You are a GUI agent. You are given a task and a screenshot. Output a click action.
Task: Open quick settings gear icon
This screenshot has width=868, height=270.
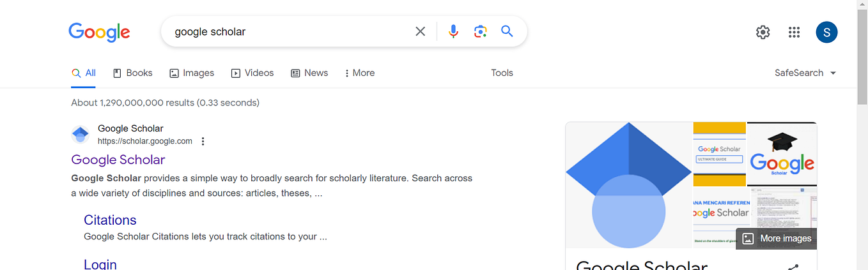click(x=763, y=32)
